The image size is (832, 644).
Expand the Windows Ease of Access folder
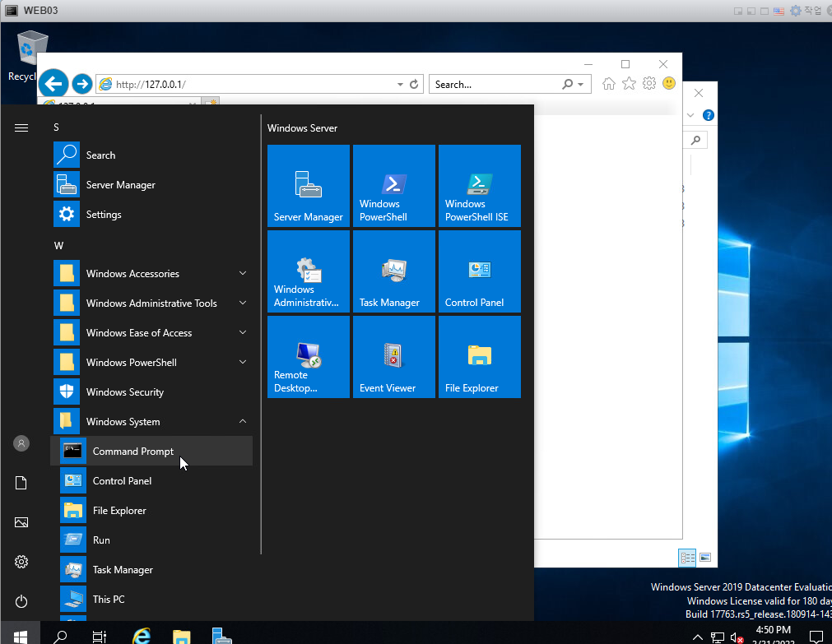pos(151,332)
